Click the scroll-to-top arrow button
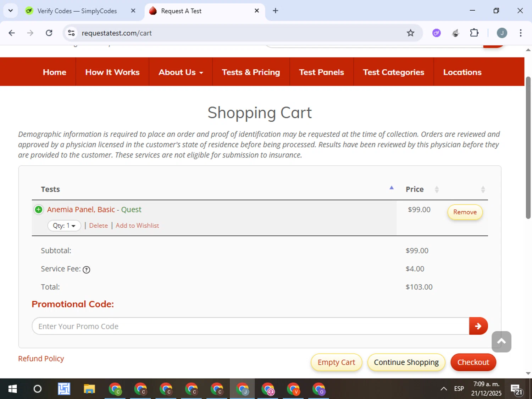The width and height of the screenshot is (532, 399). [x=501, y=342]
